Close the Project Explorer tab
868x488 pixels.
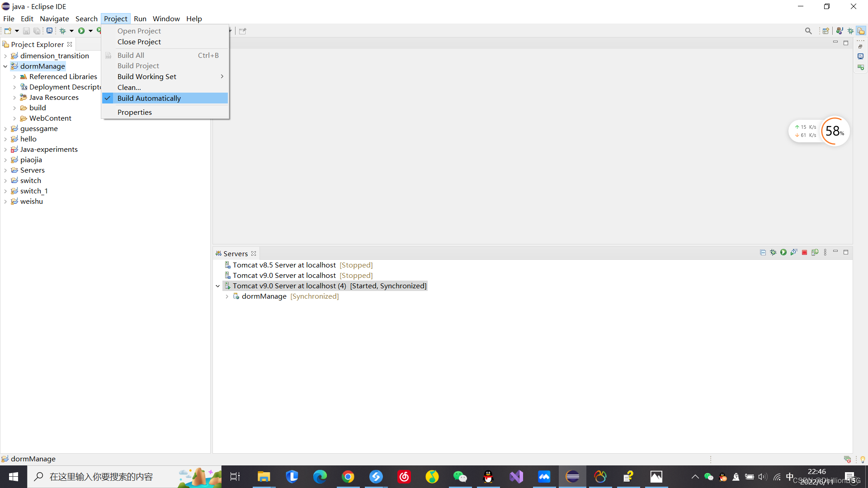pyautogui.click(x=70, y=44)
